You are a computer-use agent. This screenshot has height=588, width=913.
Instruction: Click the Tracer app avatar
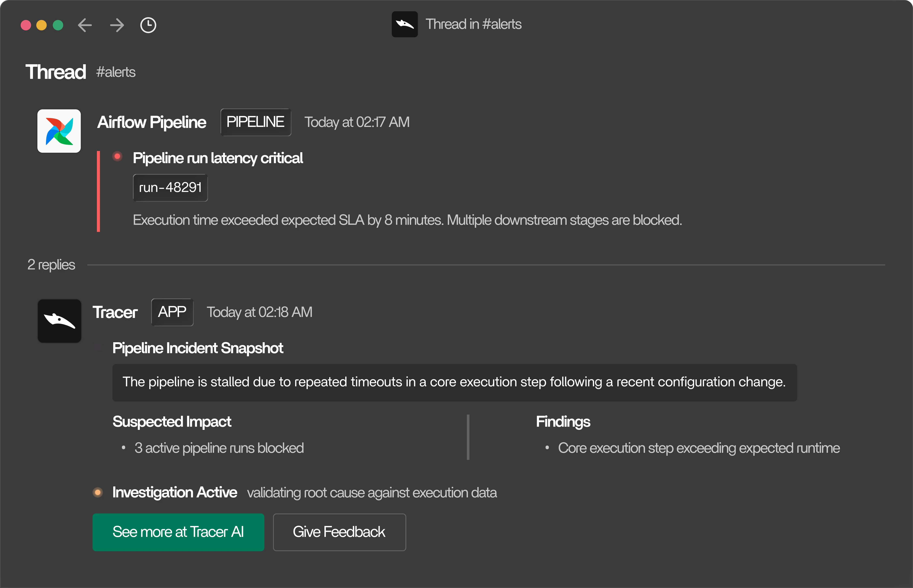[59, 321]
